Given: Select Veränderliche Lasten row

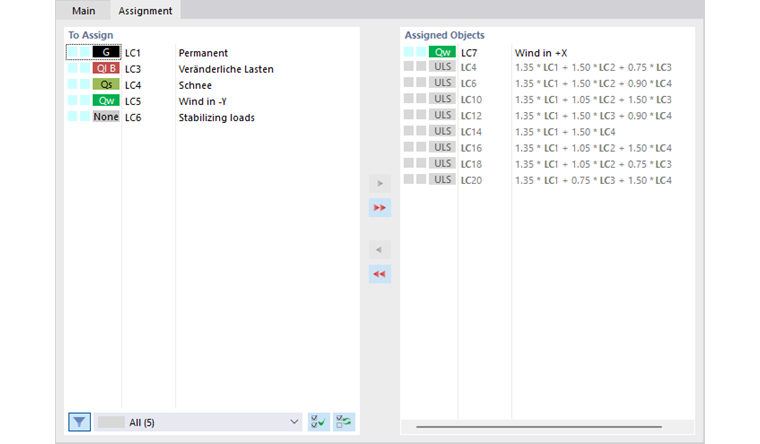Looking at the screenshot, I should coord(226,69).
